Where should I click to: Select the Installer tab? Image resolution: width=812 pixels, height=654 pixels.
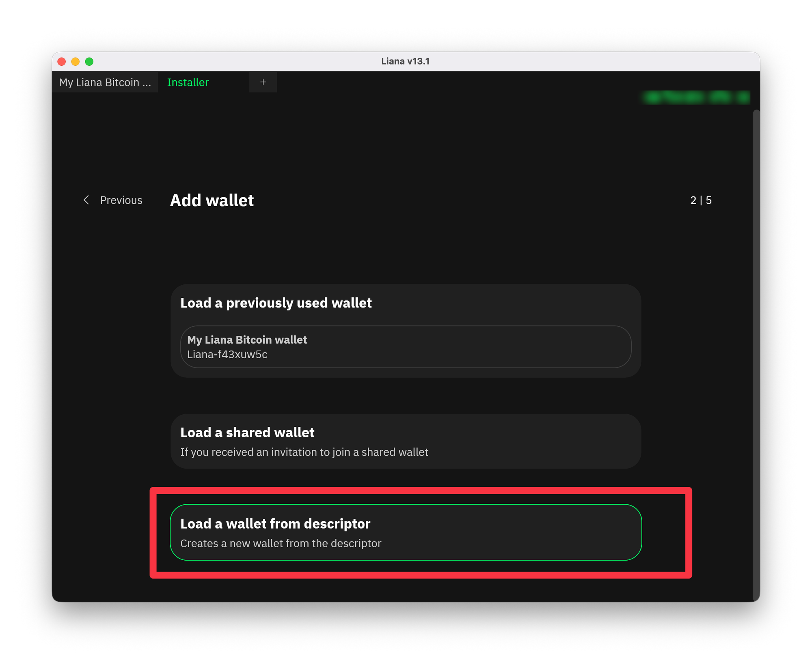188,82
